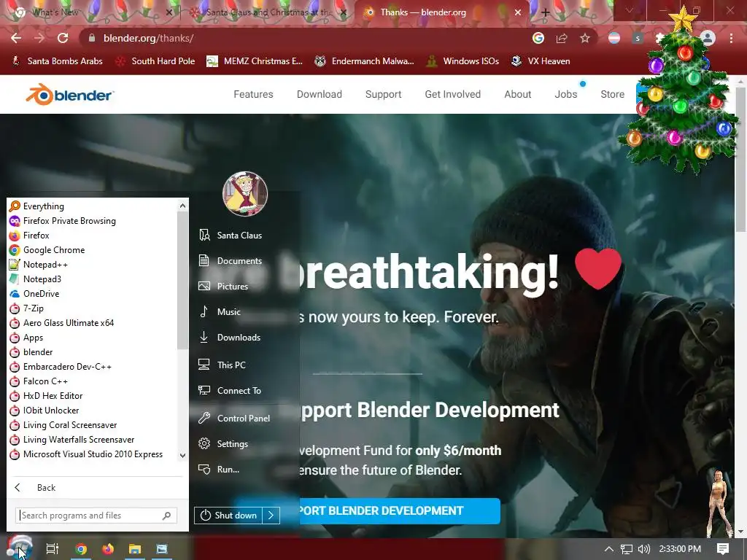Viewport: 747px width, 560px height.
Task: Open the Jobs page on blender.org
Action: pos(566,94)
